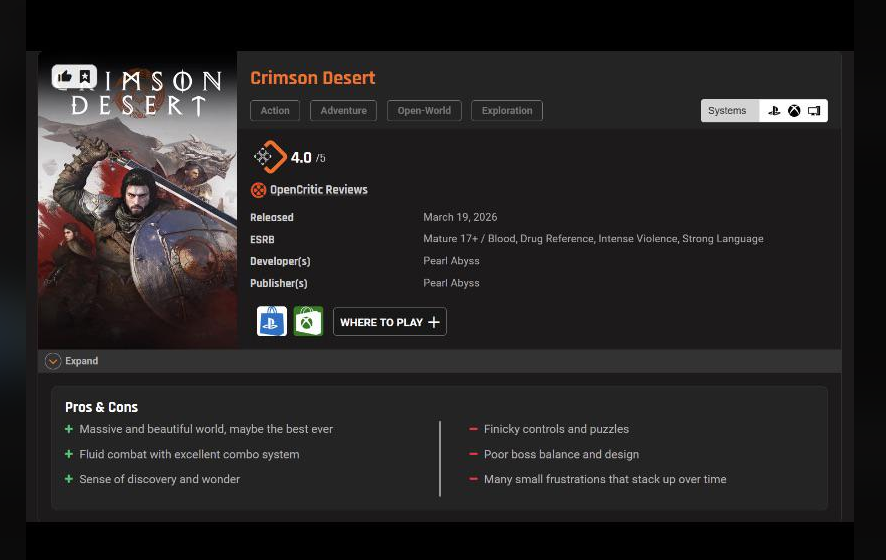The height and width of the screenshot is (560, 886).
Task: Click the Xbox system icon
Action: coord(794,111)
